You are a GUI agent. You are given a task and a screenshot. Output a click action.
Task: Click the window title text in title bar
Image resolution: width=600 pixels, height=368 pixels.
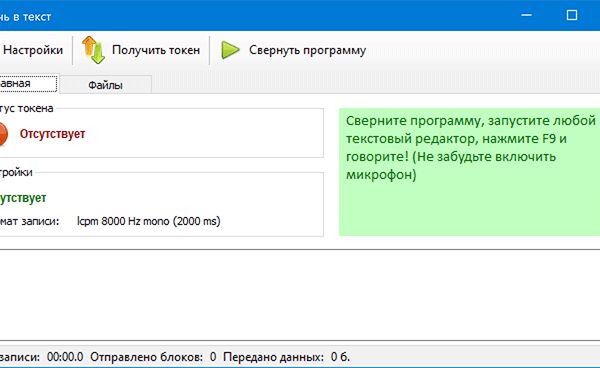click(25, 17)
